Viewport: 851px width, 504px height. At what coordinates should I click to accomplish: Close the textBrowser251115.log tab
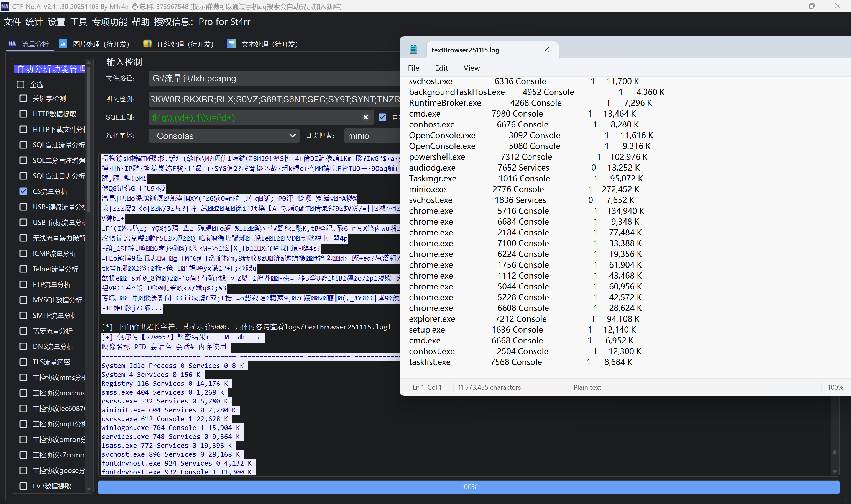pos(546,50)
